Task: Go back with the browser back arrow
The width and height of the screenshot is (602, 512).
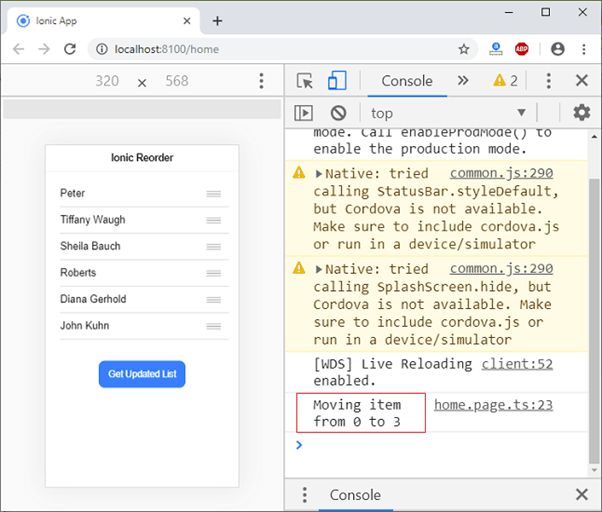Action: (18, 49)
